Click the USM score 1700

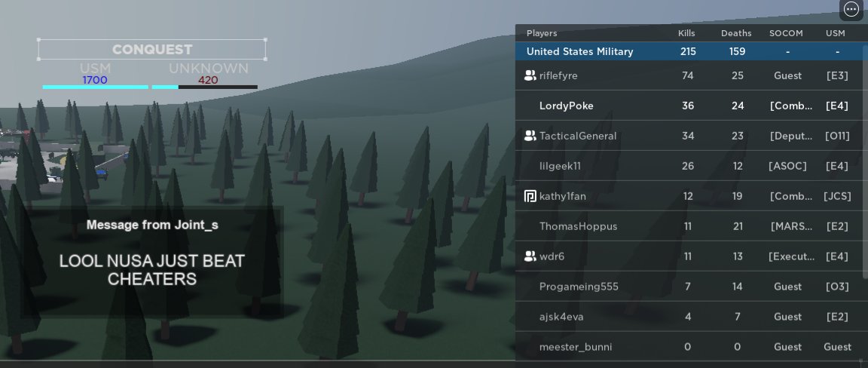[95, 80]
